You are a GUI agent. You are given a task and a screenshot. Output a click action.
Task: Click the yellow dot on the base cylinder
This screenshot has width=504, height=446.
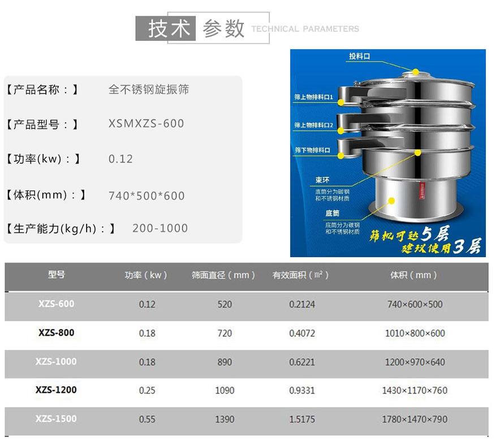tap(392, 200)
